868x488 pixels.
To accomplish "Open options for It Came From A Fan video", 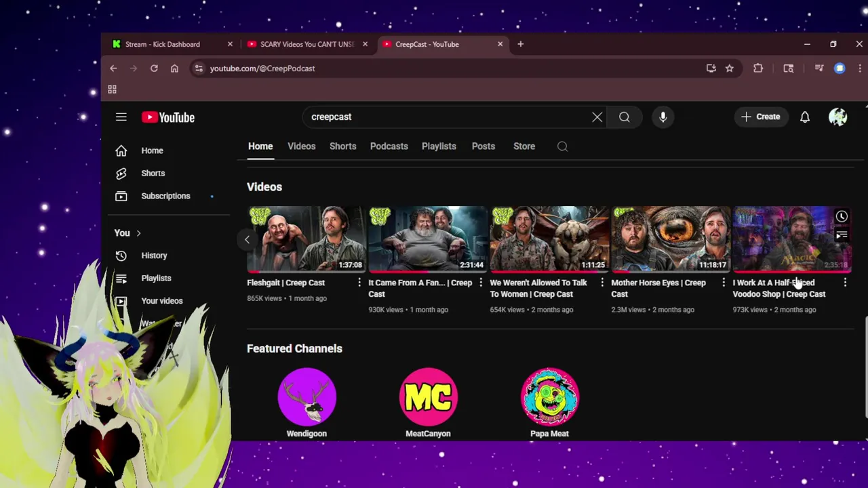I will 481,283.
